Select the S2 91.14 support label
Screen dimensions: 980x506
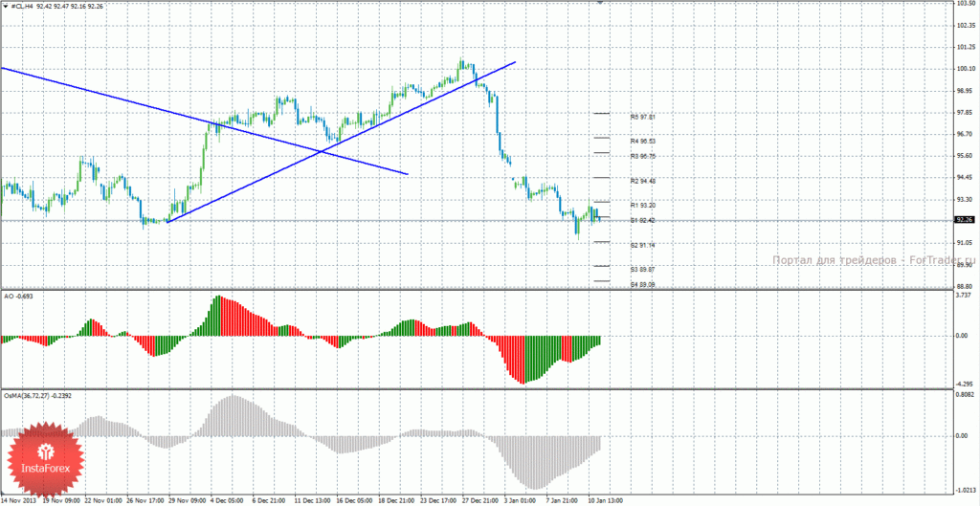pyautogui.click(x=642, y=246)
